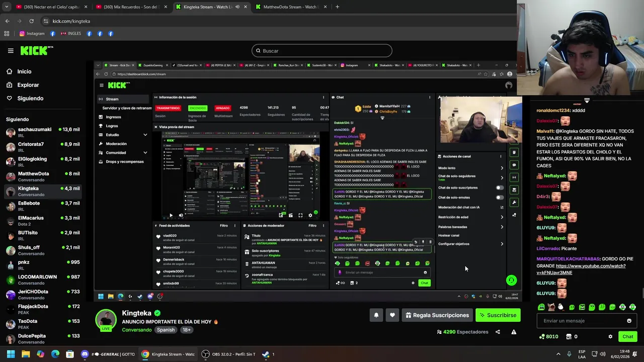Click the Suscribirse button
This screenshot has width=644, height=362.
(498, 315)
